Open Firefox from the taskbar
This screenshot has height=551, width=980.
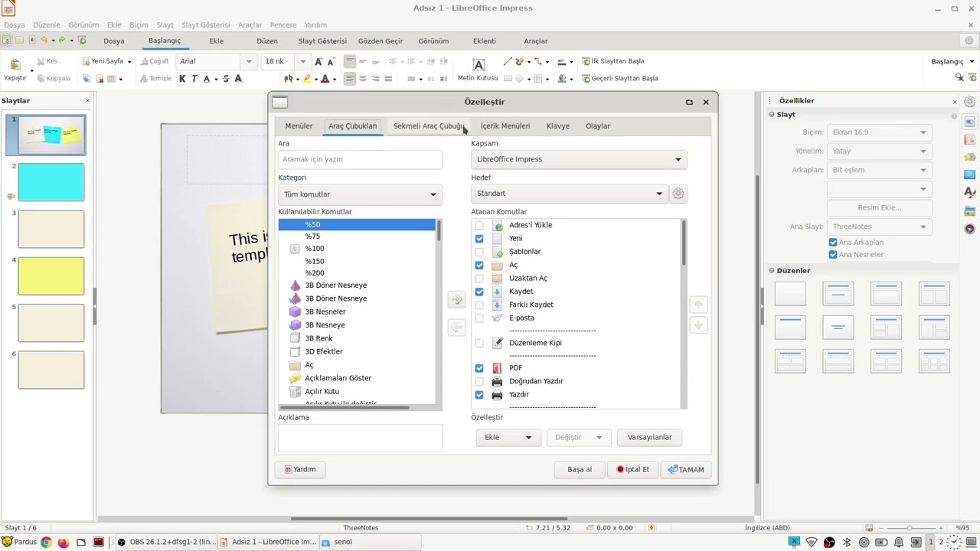click(63, 543)
